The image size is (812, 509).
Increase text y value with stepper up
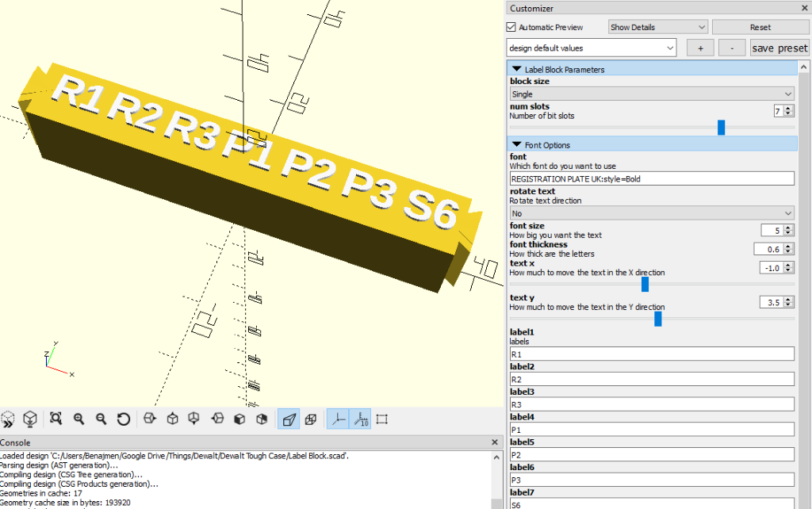(x=788, y=299)
